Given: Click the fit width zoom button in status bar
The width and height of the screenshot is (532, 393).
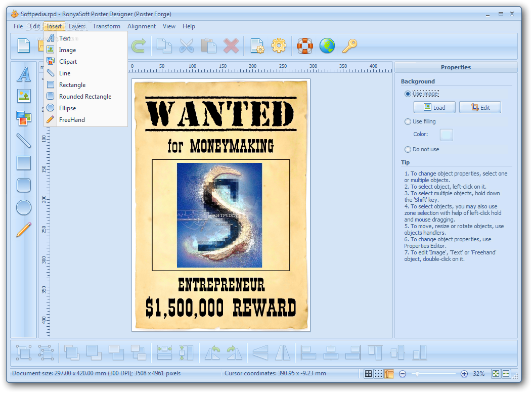Looking at the screenshot, I should 506,374.
